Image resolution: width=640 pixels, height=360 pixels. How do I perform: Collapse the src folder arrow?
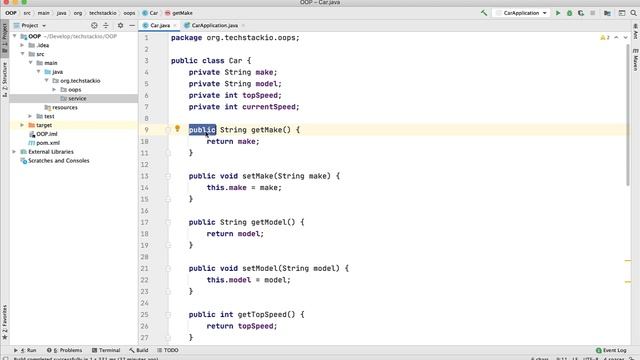(x=22, y=54)
